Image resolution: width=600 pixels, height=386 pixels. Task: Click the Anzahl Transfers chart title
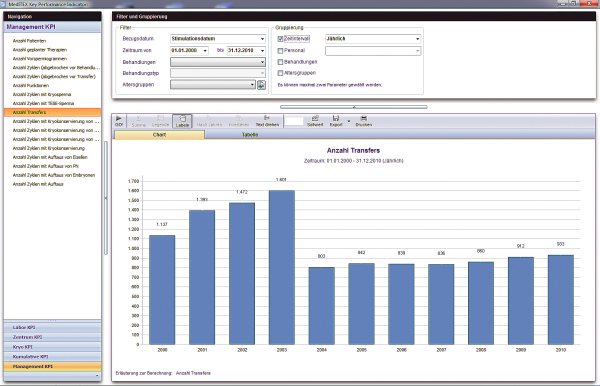click(353, 151)
